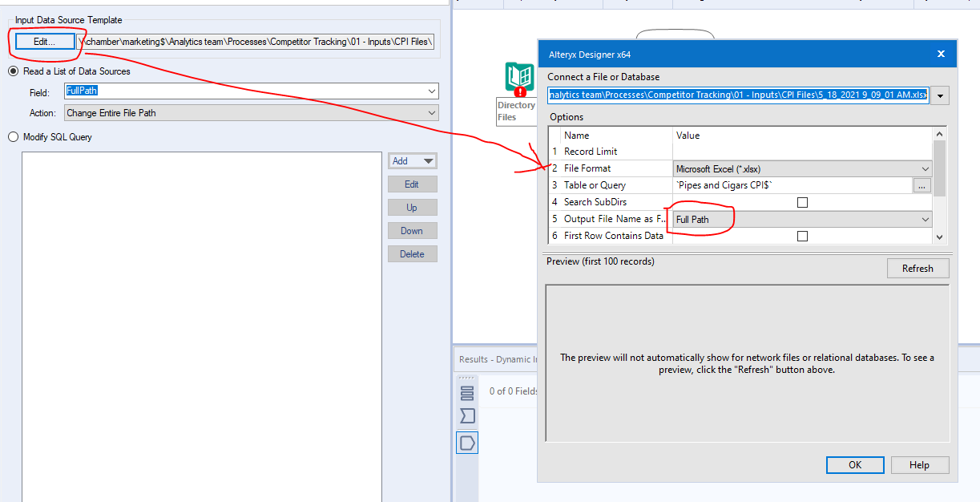The width and height of the screenshot is (980, 502).
Task: Open the File Format dropdown
Action: click(926, 168)
